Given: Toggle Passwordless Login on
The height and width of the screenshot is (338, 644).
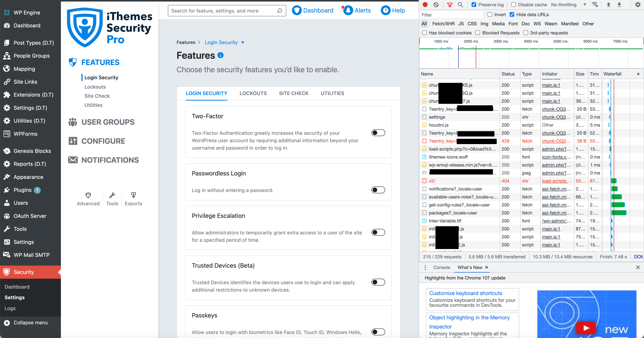Looking at the screenshot, I should (x=378, y=190).
